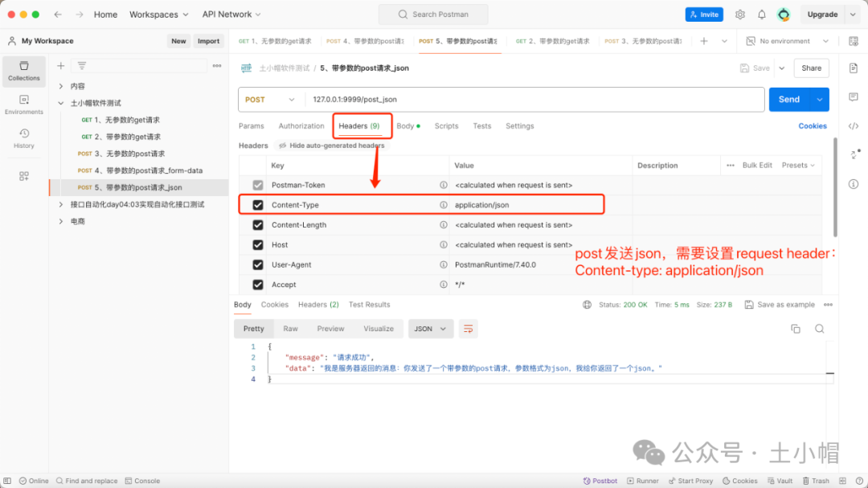The image size is (868, 488).
Task: Click the request URL input field
Action: click(534, 100)
